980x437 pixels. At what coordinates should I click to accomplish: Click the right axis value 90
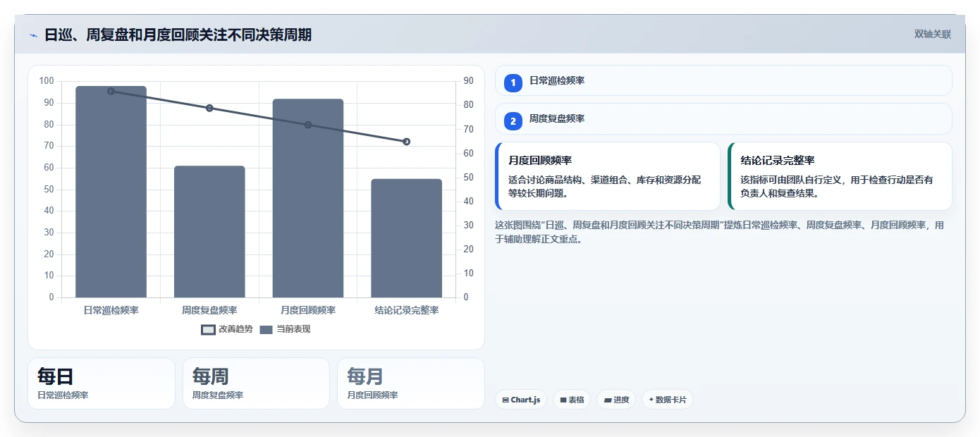(468, 81)
